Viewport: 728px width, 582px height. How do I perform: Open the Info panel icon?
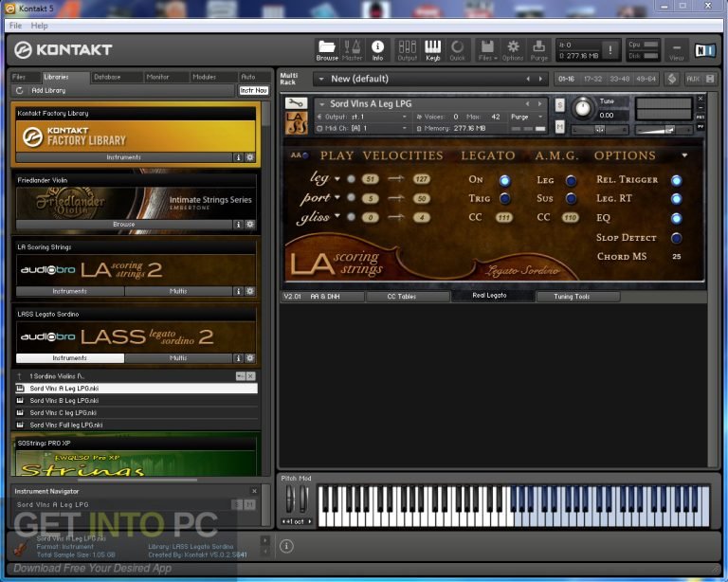377,48
